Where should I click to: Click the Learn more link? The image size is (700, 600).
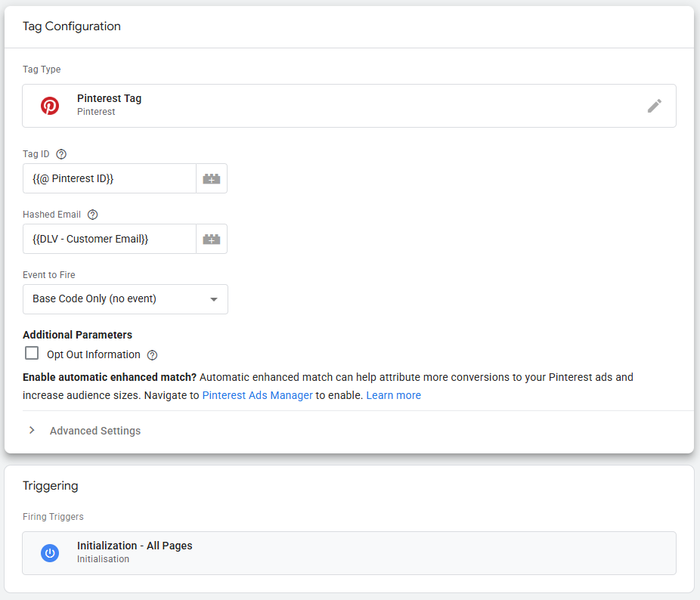click(393, 395)
